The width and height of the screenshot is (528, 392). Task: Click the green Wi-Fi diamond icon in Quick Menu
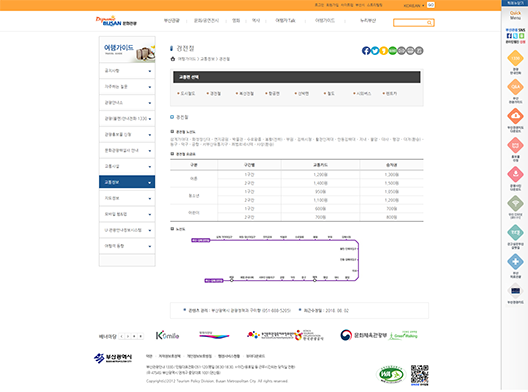tap(515, 203)
